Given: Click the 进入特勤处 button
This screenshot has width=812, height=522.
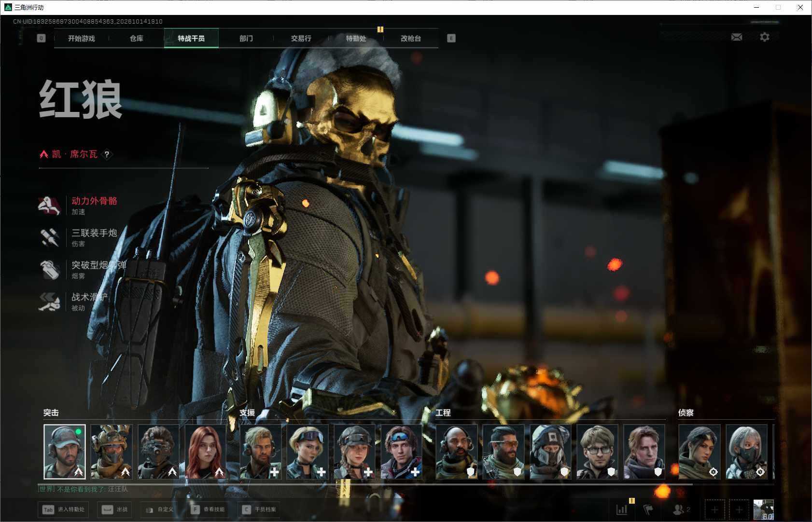Looking at the screenshot, I should pos(64,509).
